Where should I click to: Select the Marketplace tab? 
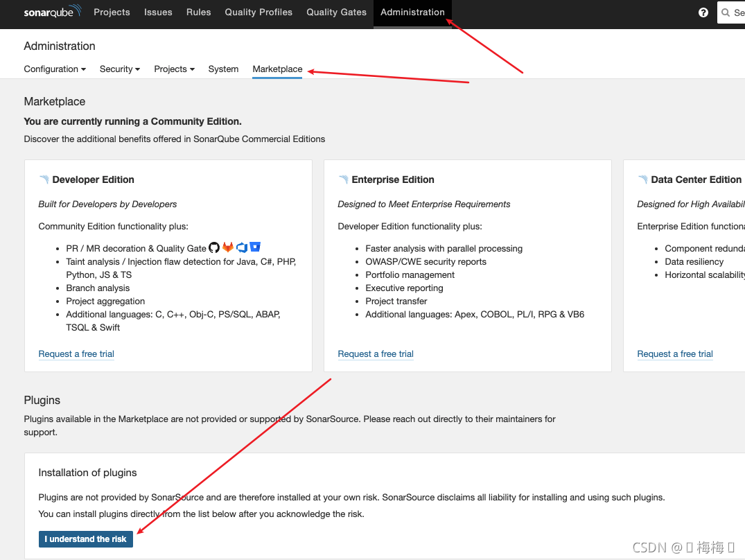277,69
